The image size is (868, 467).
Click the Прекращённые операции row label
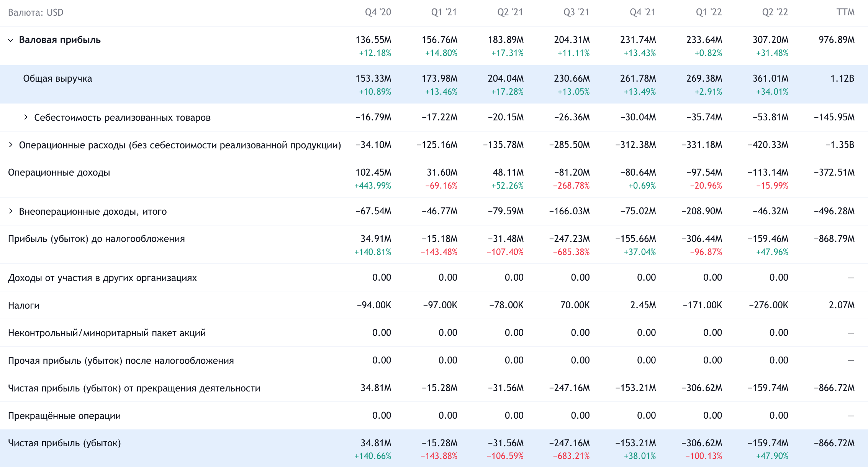pyautogui.click(x=64, y=416)
